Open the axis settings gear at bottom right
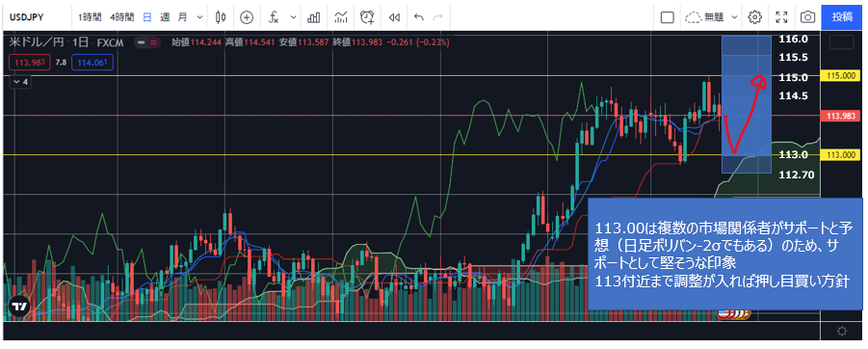 [842, 332]
